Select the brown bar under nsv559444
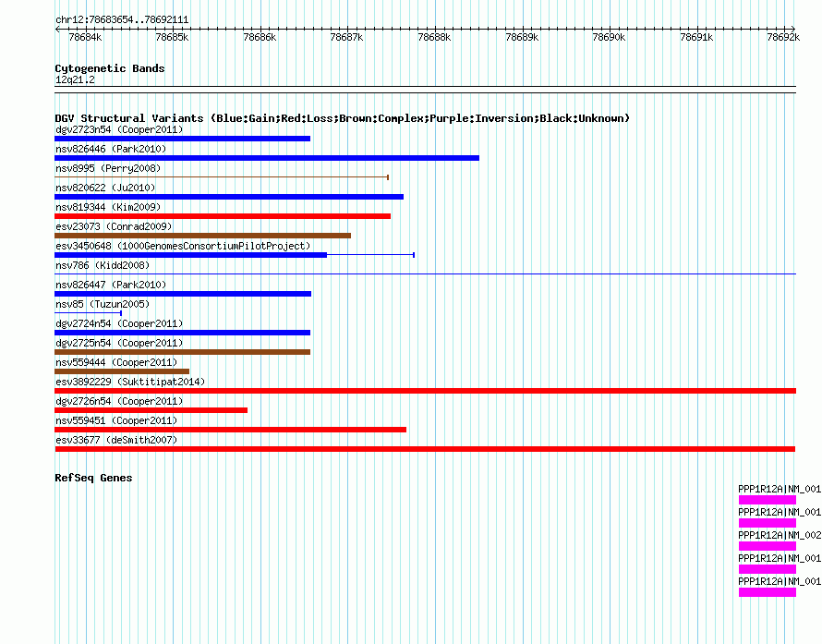Screen dimensions: 822x644 coord(122,371)
